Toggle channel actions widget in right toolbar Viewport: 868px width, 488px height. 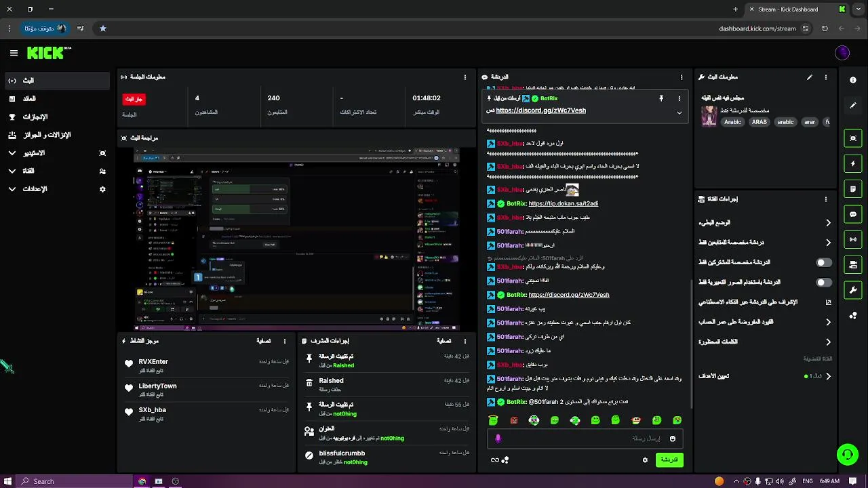853,264
